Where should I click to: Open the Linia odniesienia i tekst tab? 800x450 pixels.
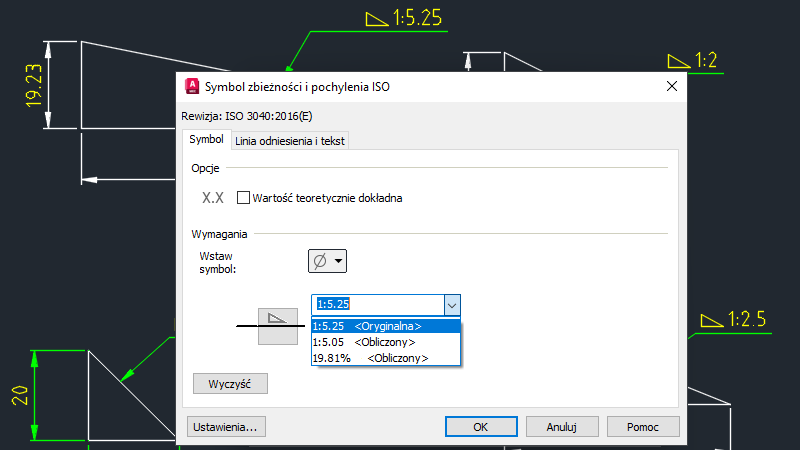tap(290, 141)
